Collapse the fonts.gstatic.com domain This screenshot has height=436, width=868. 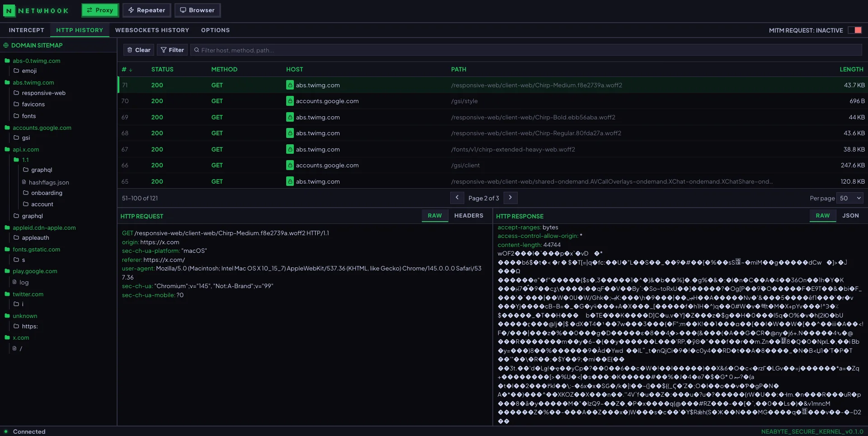(33, 249)
